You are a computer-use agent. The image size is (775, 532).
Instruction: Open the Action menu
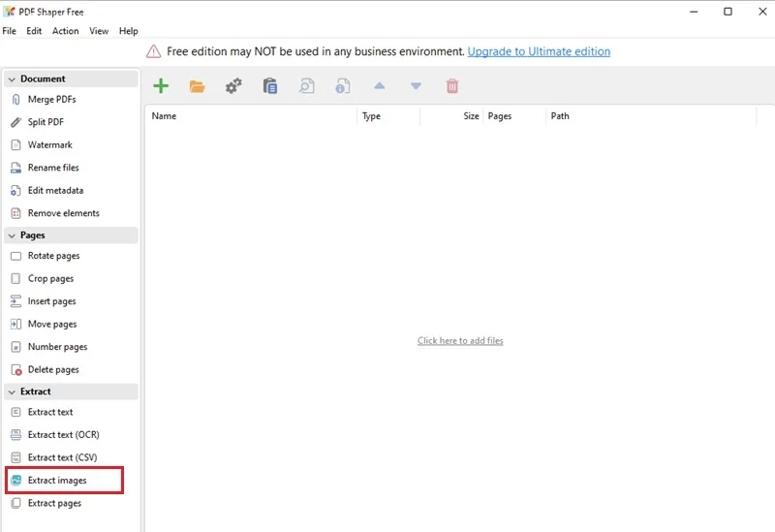point(65,31)
